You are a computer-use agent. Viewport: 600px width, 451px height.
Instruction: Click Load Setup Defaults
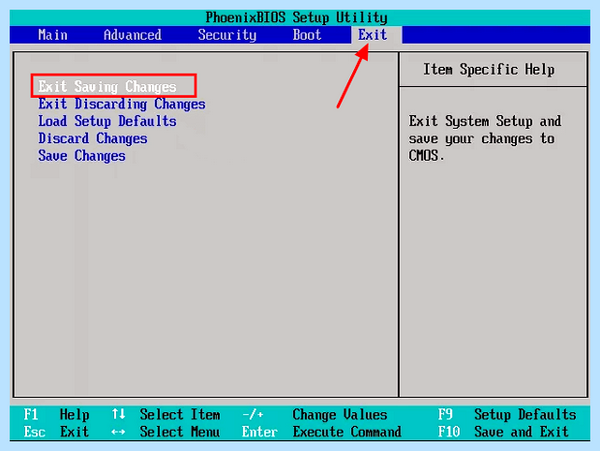pos(107,121)
